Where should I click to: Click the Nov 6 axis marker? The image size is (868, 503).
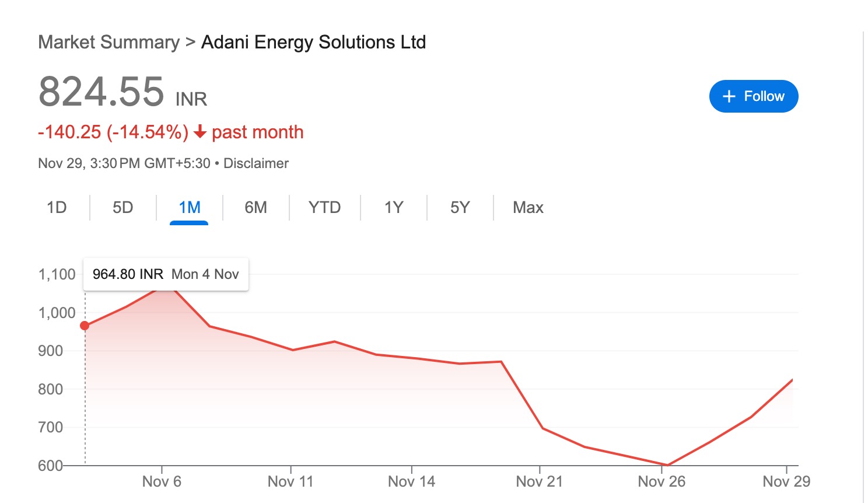[x=162, y=481]
